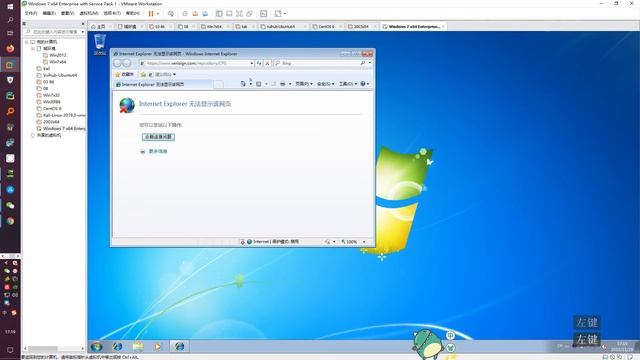This screenshot has width=640, height=360.
Task: Click the IE stop loading button
Action: pos(267,63)
